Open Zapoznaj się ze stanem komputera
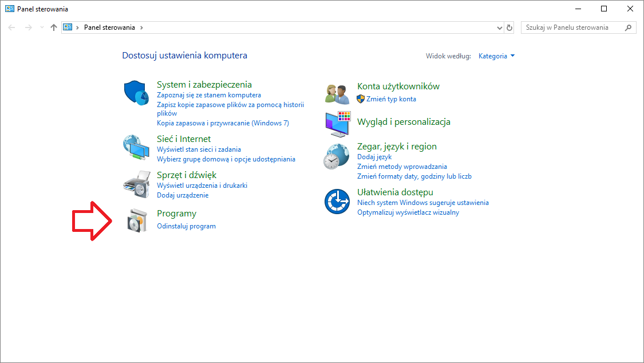Screen dimensions: 644x363 click(208, 95)
